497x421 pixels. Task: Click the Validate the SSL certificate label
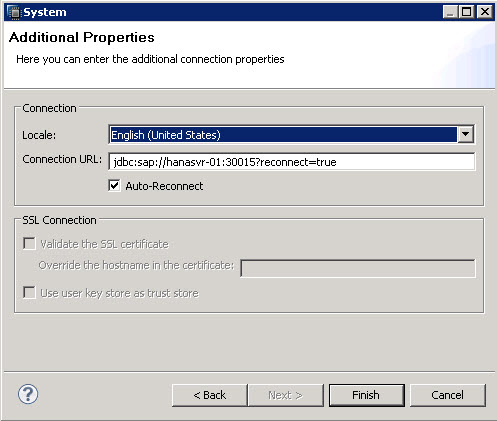tap(104, 244)
